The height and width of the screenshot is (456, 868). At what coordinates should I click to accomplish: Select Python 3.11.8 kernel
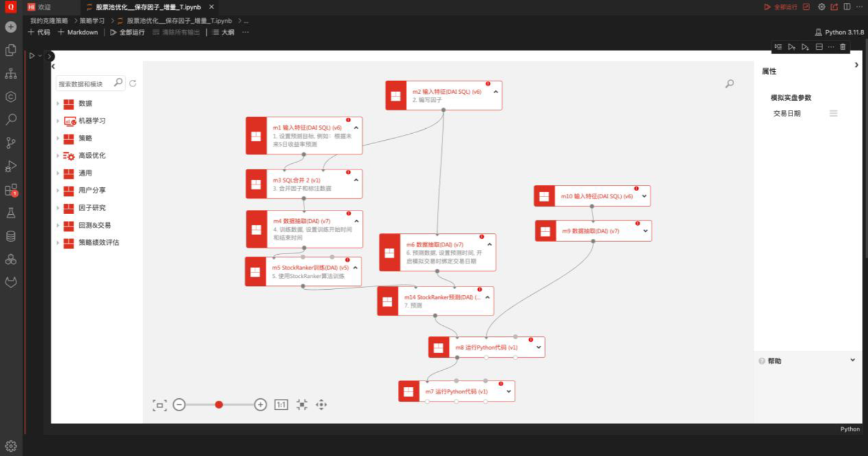[839, 32]
